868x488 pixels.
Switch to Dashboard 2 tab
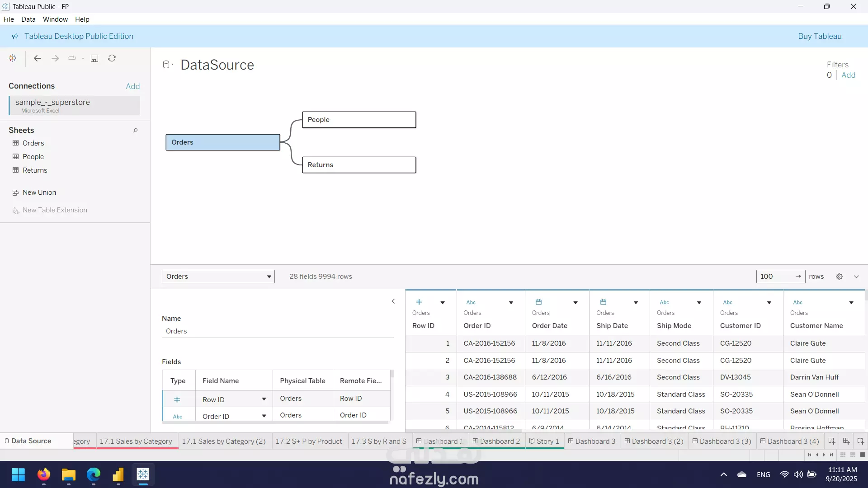pos(496,441)
